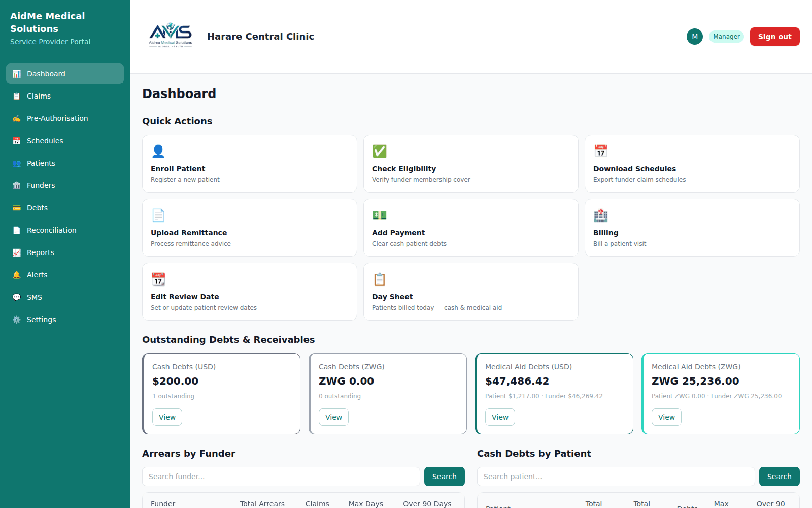
Task: Click the AMS logo in the header
Action: point(171,36)
